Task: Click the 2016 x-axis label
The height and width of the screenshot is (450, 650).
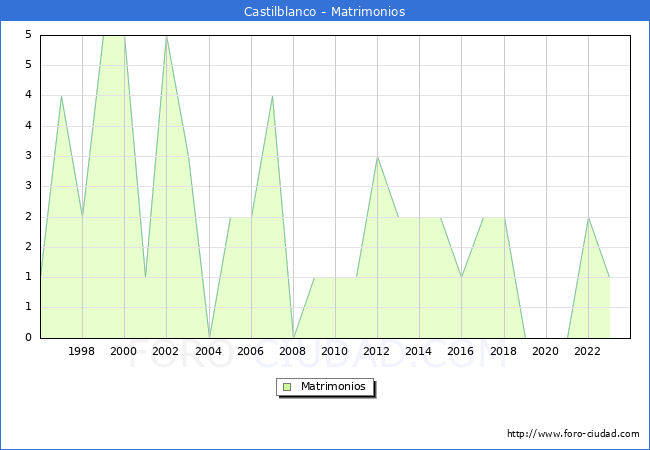Action: pyautogui.click(x=461, y=351)
